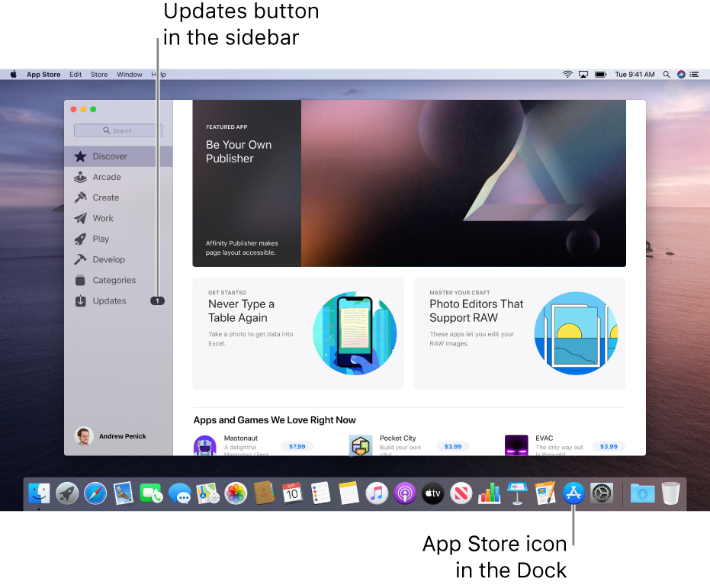Screen dimensions: 710x588
Task: Launch Safari from the Dock
Action: pos(95,493)
